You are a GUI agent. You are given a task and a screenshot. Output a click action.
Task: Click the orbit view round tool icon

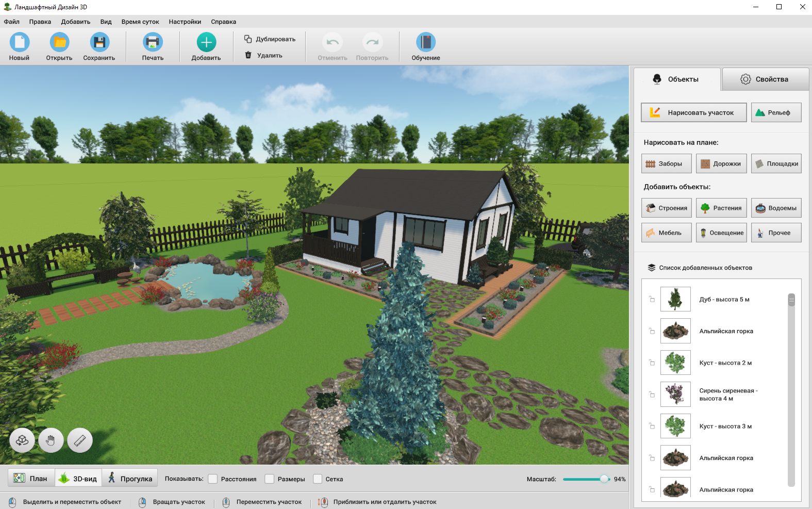(x=22, y=440)
